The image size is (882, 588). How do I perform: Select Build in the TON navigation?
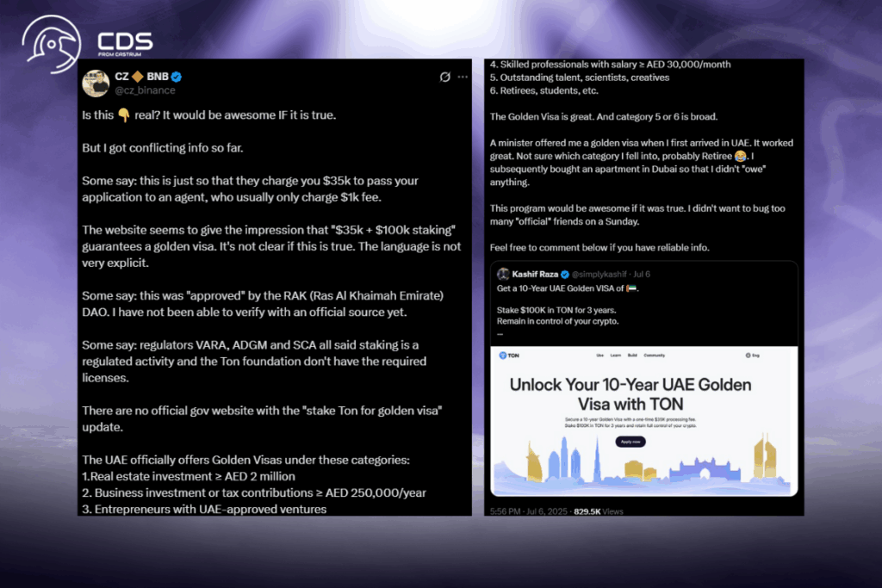(x=633, y=355)
